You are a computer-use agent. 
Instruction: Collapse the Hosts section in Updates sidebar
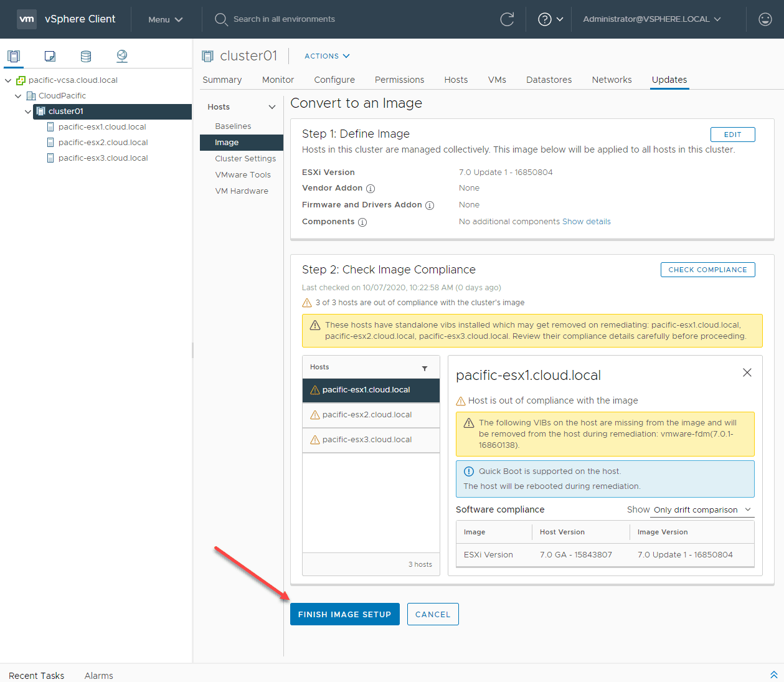point(272,107)
